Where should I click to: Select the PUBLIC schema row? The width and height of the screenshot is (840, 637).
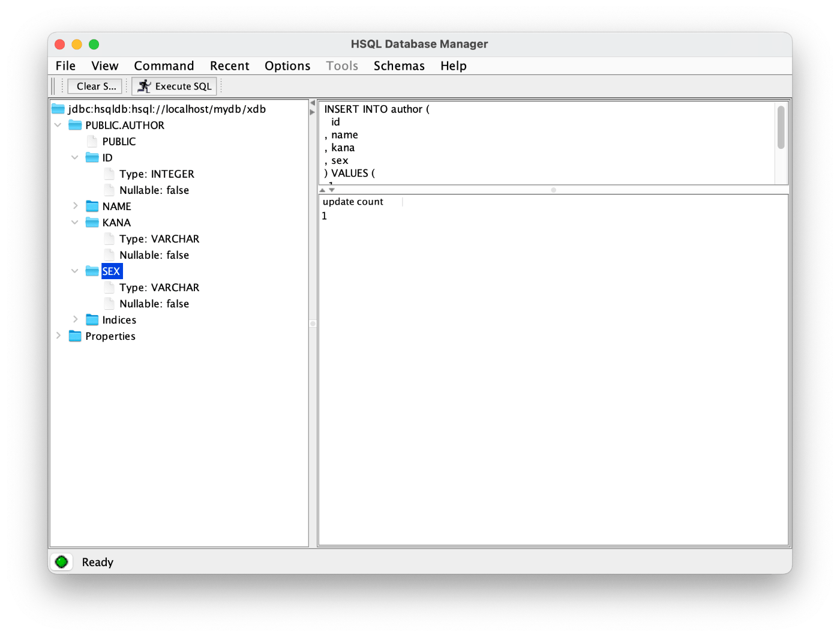tap(119, 141)
